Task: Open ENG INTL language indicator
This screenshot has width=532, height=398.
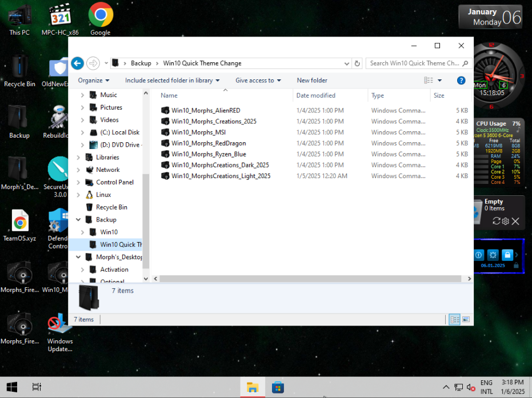Action: click(486, 387)
